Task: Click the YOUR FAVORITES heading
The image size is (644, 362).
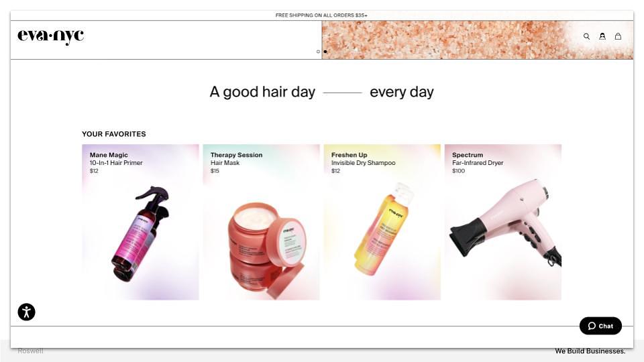Action: pos(114,134)
